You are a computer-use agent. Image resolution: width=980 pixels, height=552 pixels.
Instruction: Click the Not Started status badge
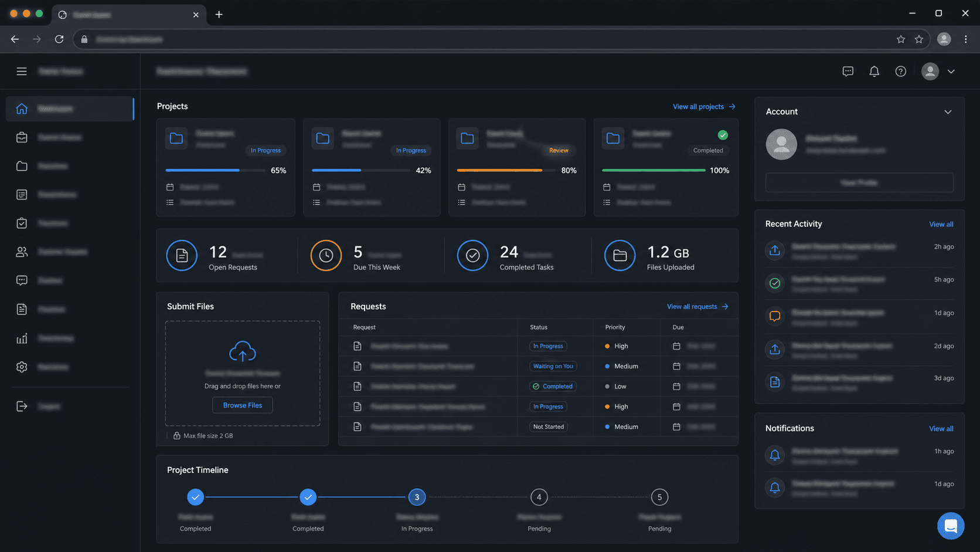pos(549,427)
